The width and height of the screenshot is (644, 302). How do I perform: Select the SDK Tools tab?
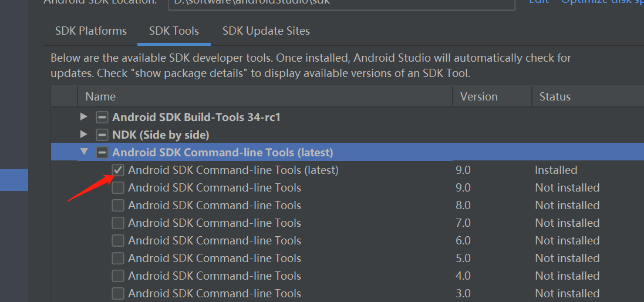coord(174,31)
